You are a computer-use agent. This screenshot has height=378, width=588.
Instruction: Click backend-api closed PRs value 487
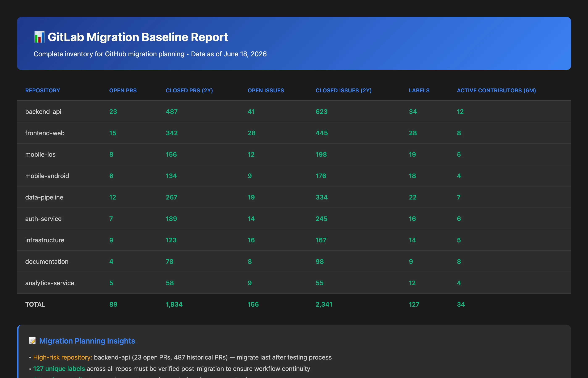pyautogui.click(x=172, y=112)
